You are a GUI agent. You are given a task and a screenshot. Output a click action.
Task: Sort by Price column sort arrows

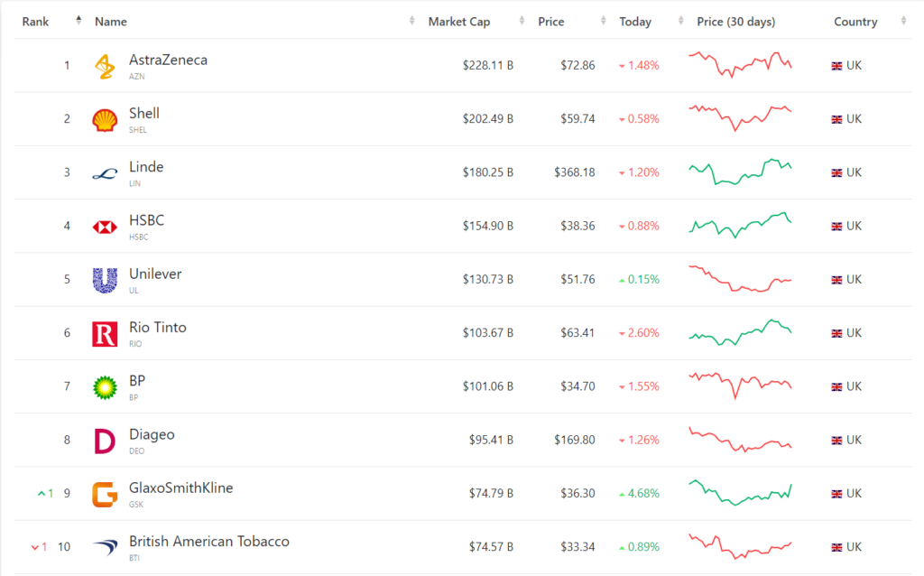click(x=603, y=21)
